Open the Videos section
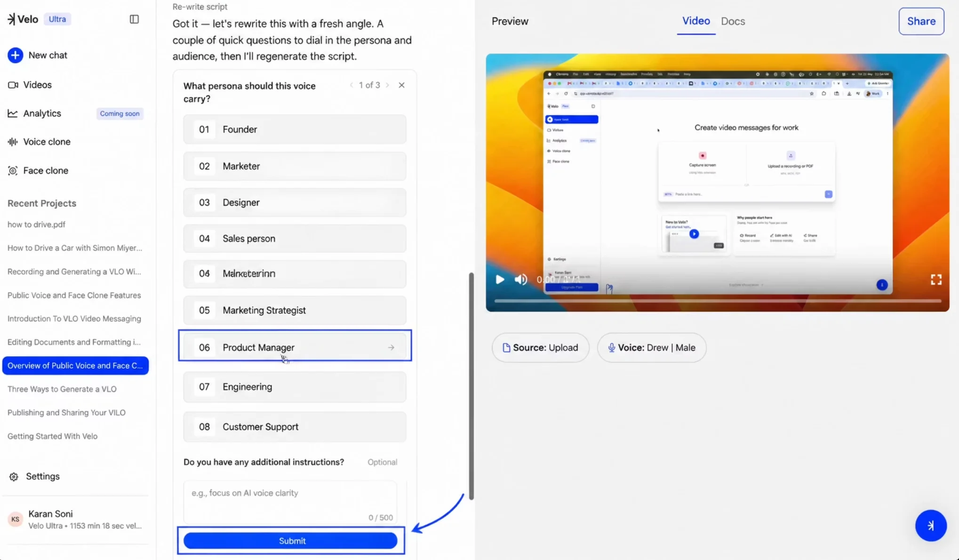959x560 pixels. (x=37, y=85)
